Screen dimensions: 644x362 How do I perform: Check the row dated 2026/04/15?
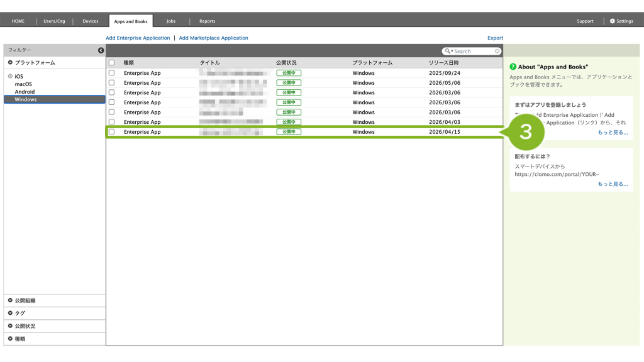pos(112,132)
